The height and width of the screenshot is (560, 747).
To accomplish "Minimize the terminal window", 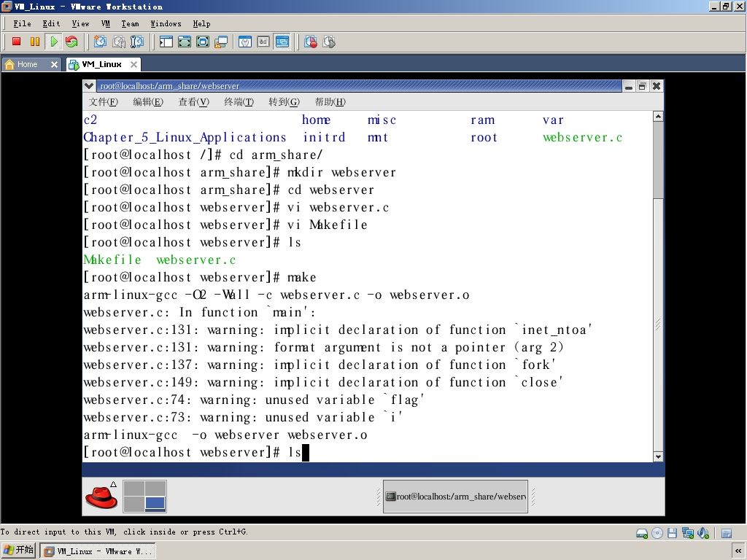I will pos(629,86).
